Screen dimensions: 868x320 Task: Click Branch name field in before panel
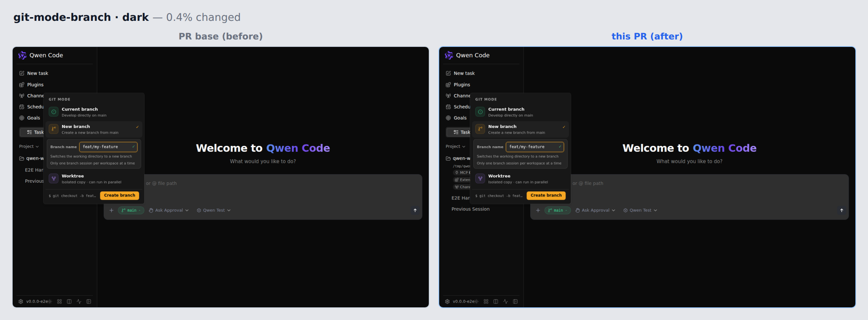coord(108,147)
